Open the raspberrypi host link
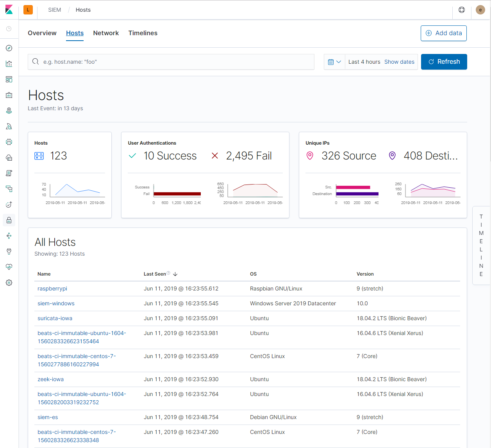Screen dimensions: 491x448 (x=52, y=289)
